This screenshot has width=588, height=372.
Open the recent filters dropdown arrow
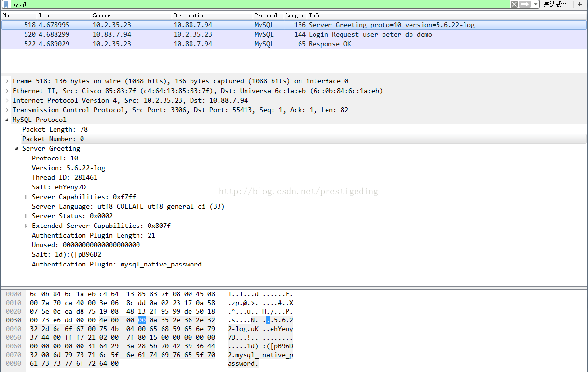point(536,4)
